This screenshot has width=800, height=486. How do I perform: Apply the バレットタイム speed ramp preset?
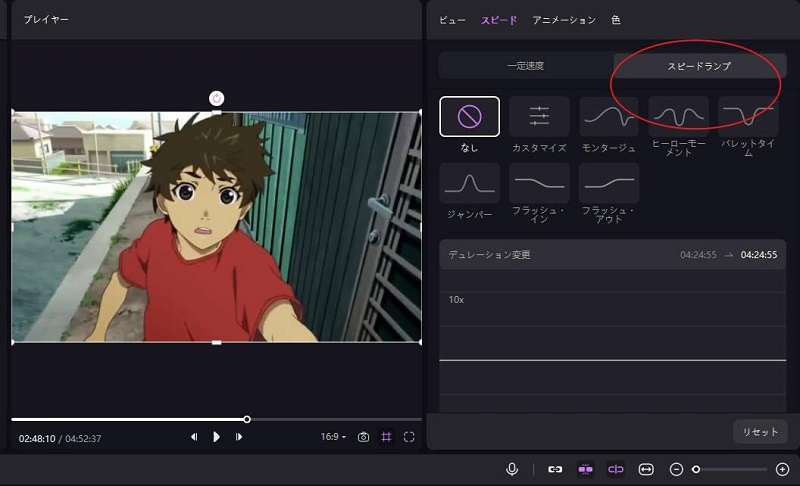pos(748,116)
